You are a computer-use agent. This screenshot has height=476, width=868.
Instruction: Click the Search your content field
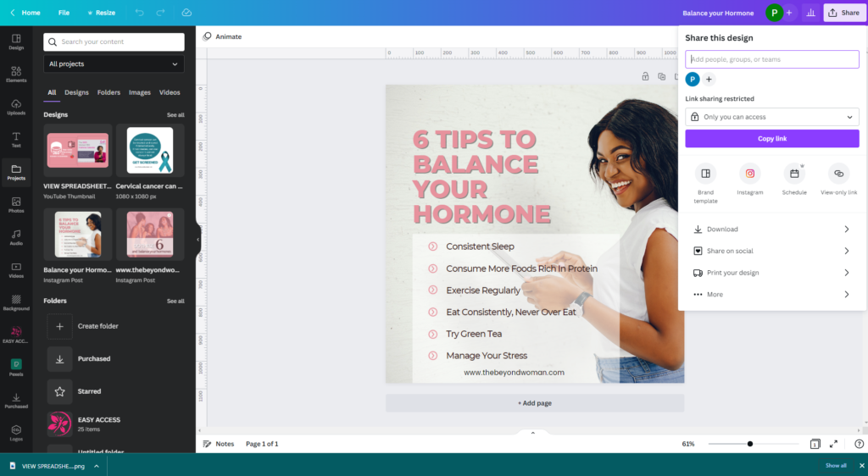pos(114,42)
